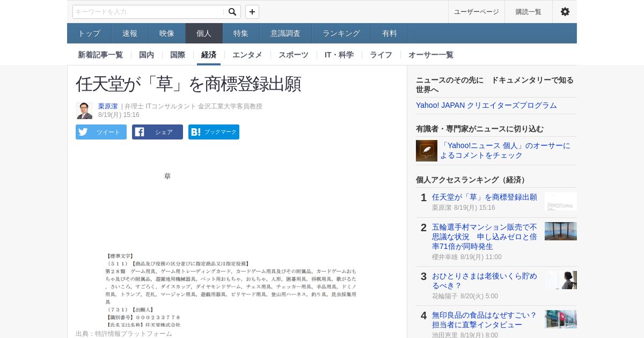644x338 pixels.
Task: Open Yahoo! JAPAN クリエイターズプログラム link
Action: click(x=486, y=105)
